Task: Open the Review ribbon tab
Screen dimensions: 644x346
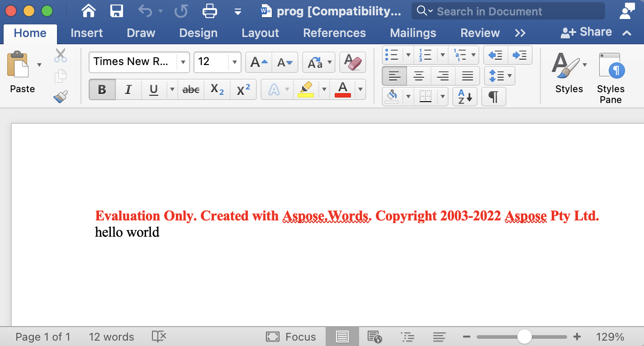Action: pyautogui.click(x=480, y=33)
